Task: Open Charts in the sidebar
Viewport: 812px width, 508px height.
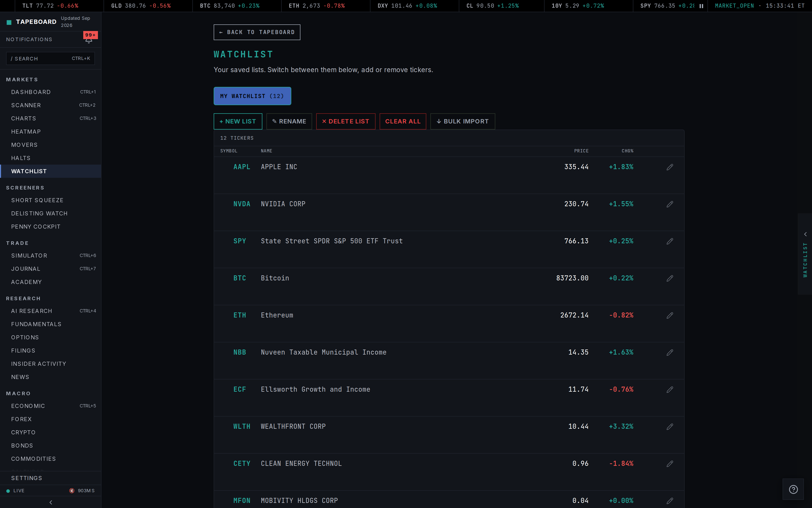Action: [x=51, y=118]
